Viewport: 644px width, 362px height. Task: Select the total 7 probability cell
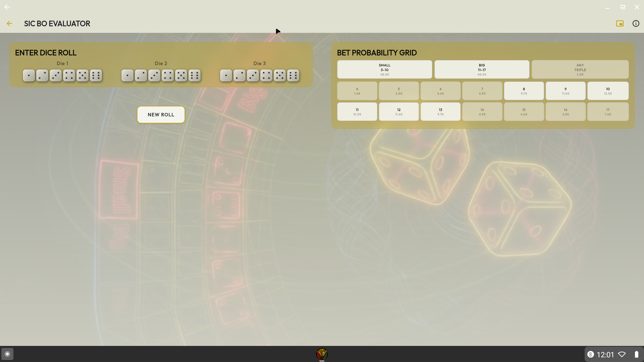(x=482, y=91)
